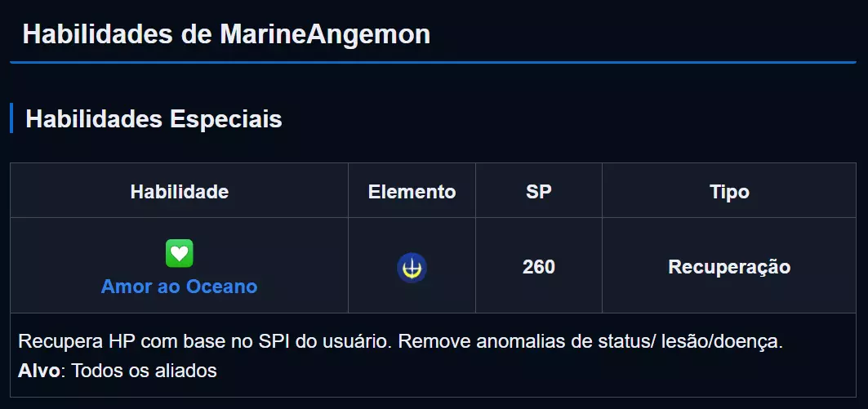868x409 pixels.
Task: Select the Recuperação type cell
Action: point(729,267)
